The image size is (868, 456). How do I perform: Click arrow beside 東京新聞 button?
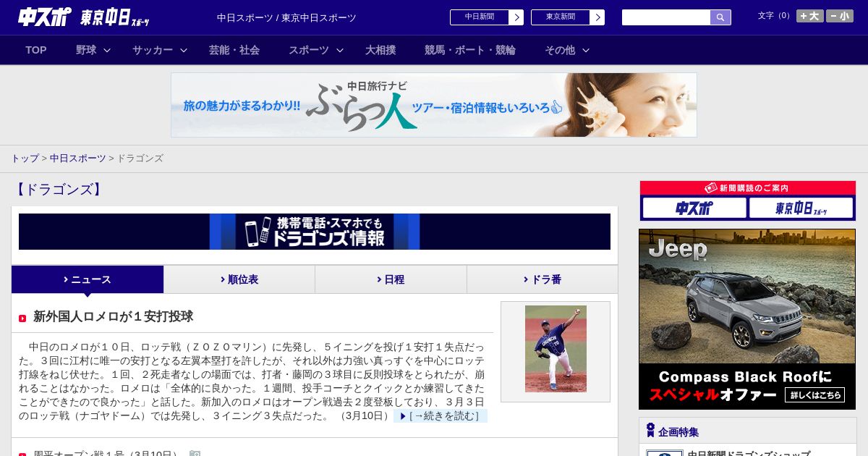click(597, 17)
